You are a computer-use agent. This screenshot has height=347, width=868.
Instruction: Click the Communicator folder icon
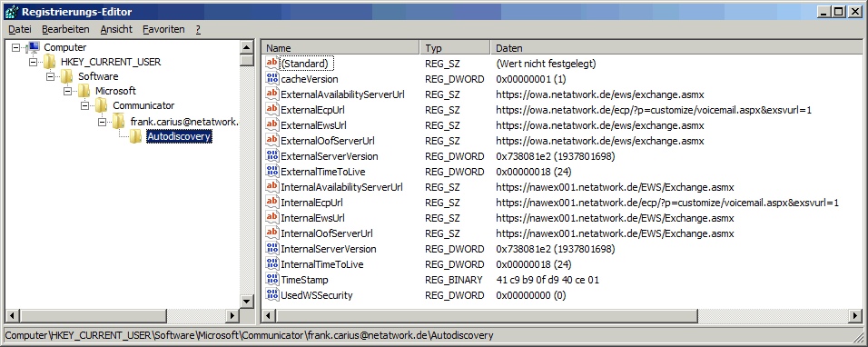(x=101, y=104)
